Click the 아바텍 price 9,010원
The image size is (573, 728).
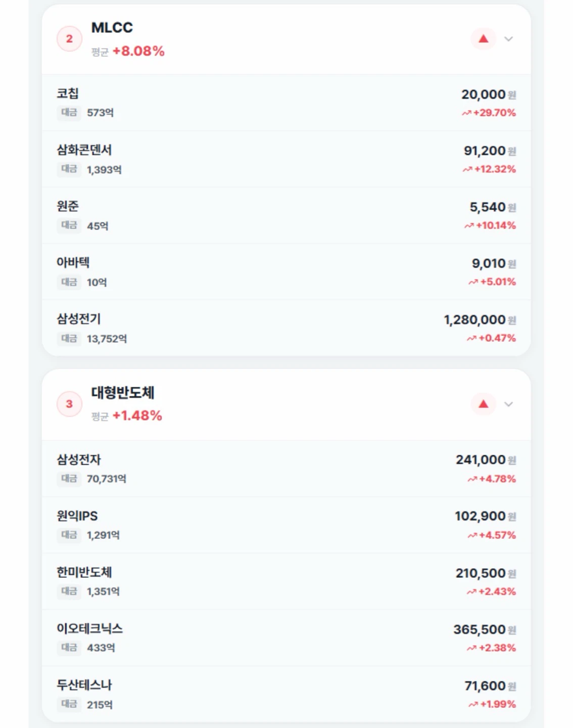pyautogui.click(x=494, y=263)
